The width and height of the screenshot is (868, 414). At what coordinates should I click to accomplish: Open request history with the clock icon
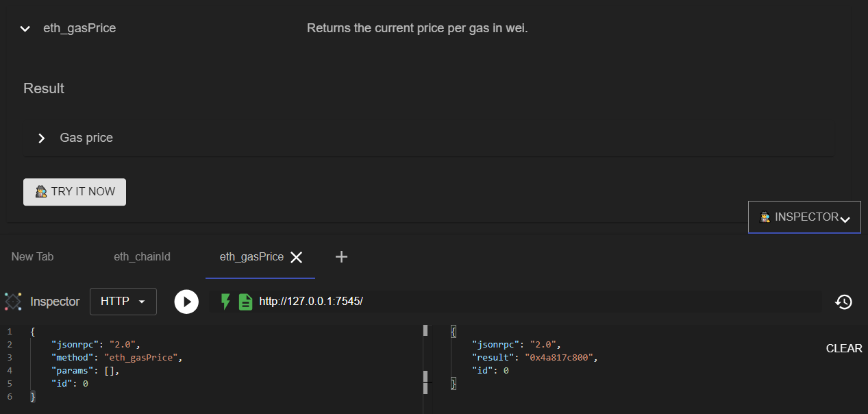(843, 302)
